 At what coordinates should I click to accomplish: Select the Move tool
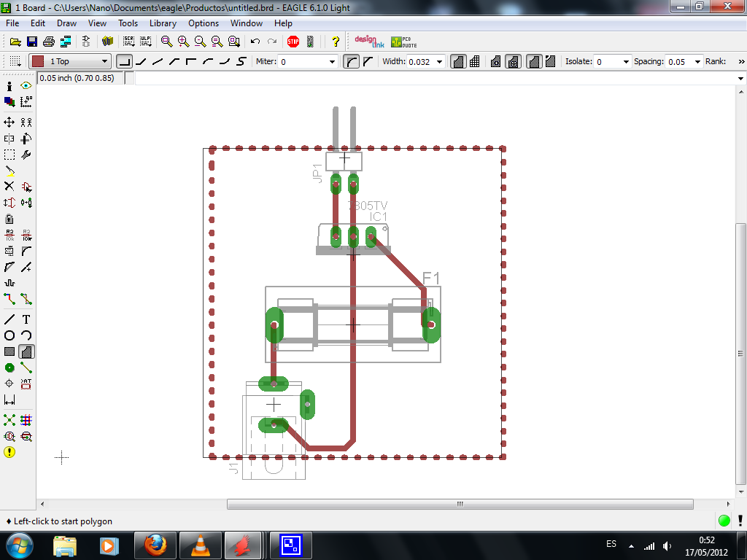tap(9, 122)
